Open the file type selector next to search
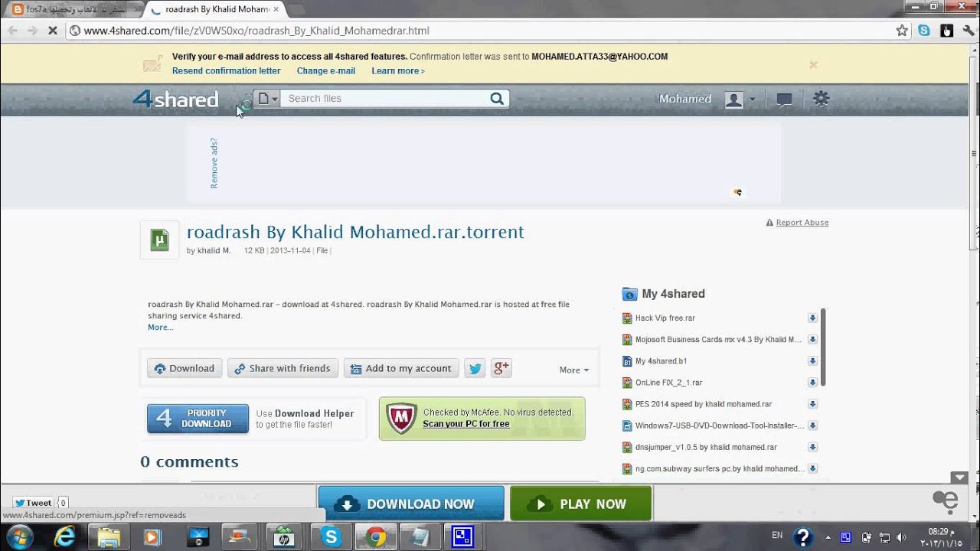The width and height of the screenshot is (980, 551). (x=266, y=98)
